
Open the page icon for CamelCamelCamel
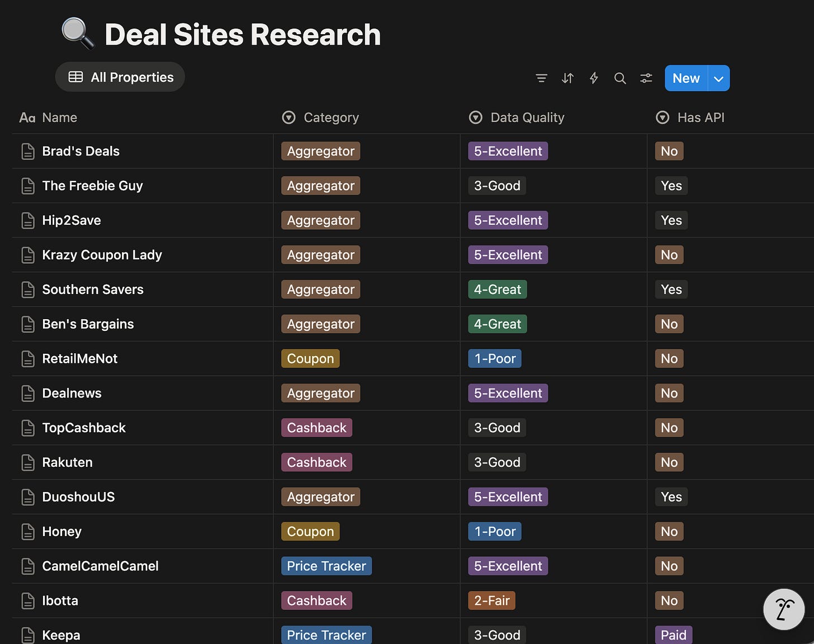coord(28,567)
